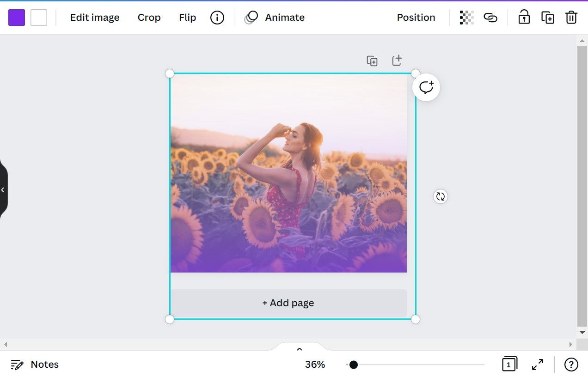This screenshot has width=588, height=377.
Task: Click the duplicate icon in the top toolbar
Action: [x=548, y=18]
